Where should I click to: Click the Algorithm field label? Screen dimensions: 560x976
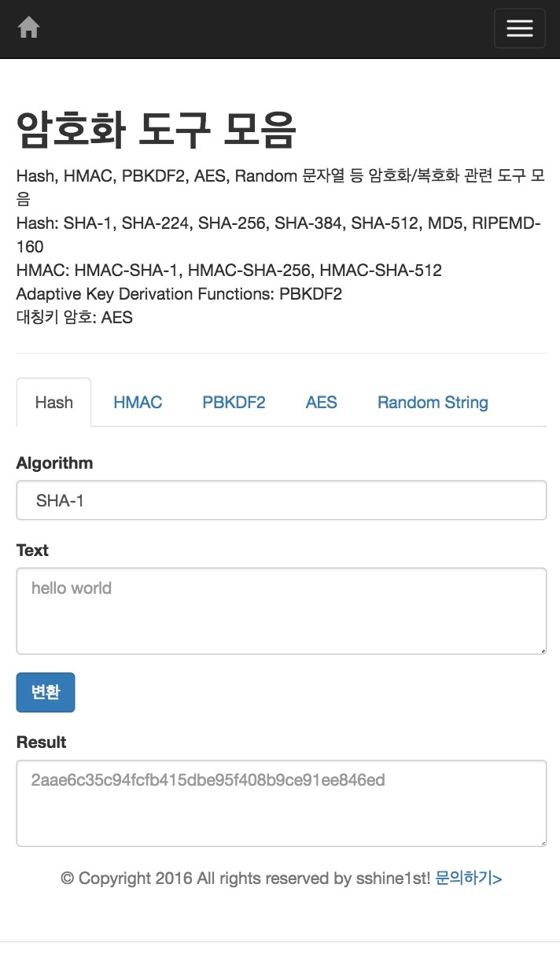(54, 463)
